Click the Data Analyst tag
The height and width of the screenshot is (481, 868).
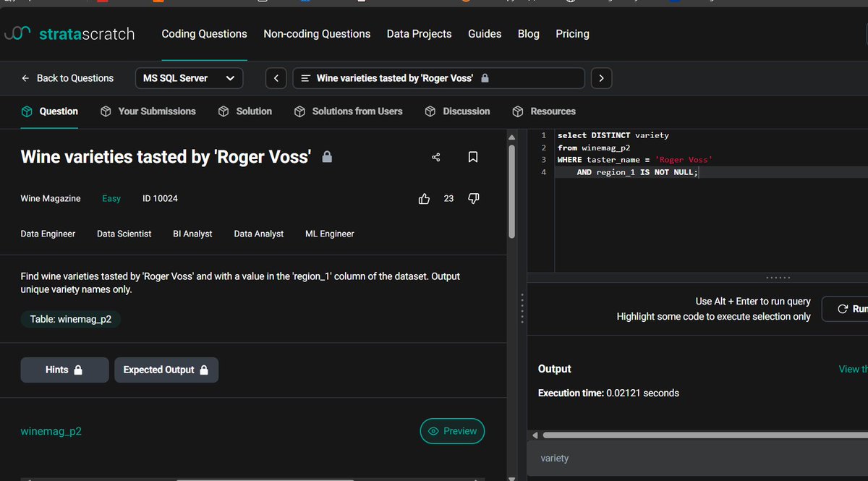click(x=259, y=234)
